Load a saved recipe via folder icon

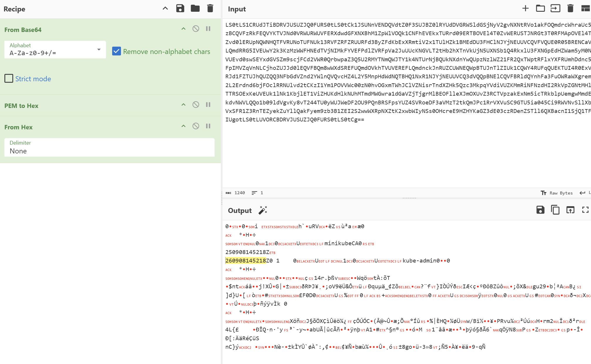click(x=195, y=9)
